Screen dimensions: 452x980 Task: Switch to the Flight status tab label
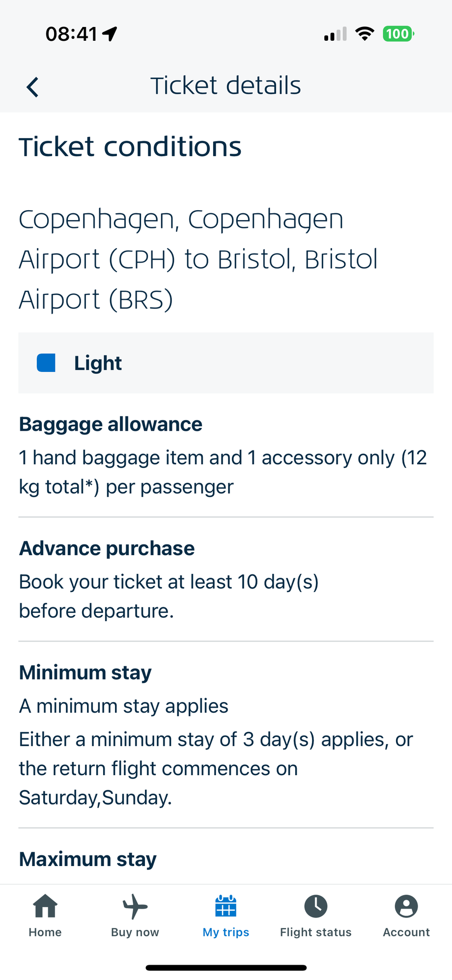[x=316, y=932]
